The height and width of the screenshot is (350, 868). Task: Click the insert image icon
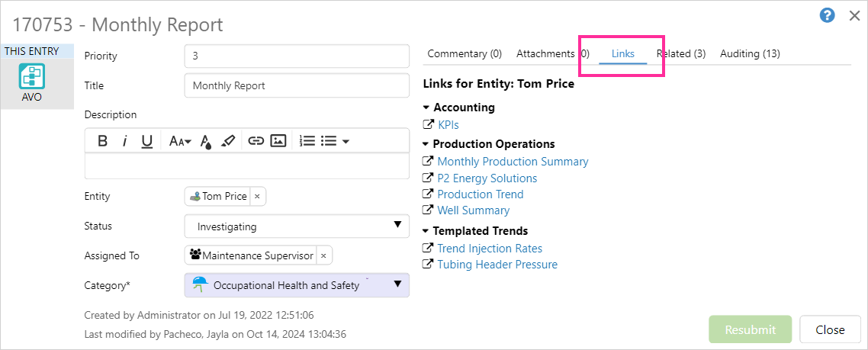coord(278,141)
